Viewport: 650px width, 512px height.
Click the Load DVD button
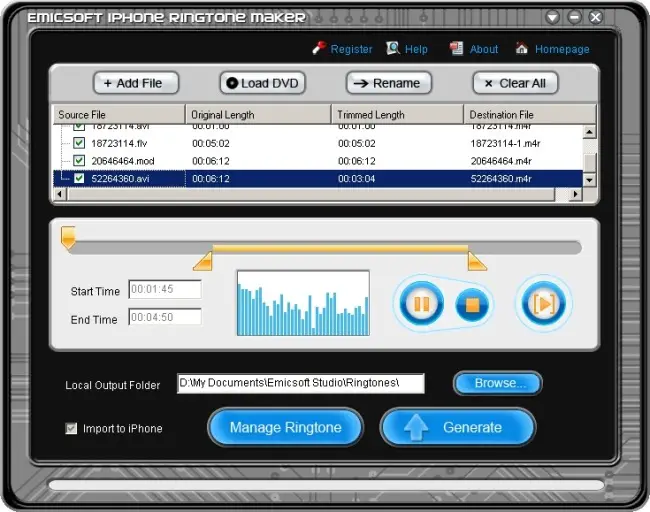pyautogui.click(x=263, y=83)
